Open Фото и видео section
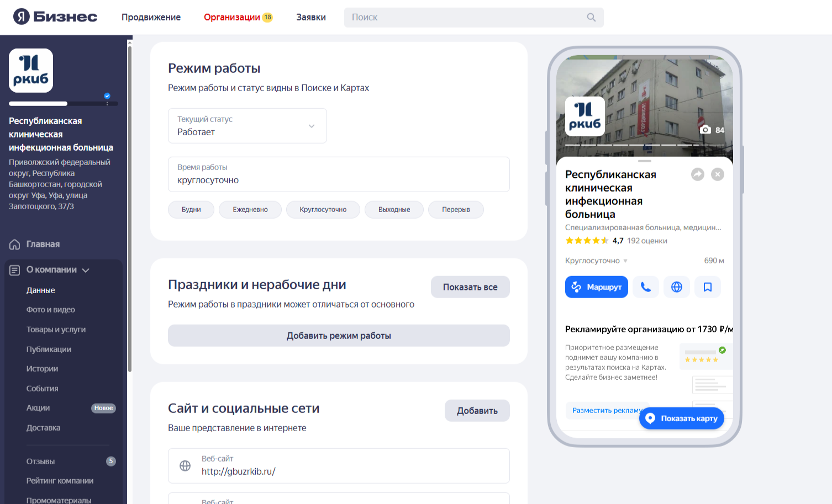Viewport: 832px width, 504px height. tap(51, 310)
